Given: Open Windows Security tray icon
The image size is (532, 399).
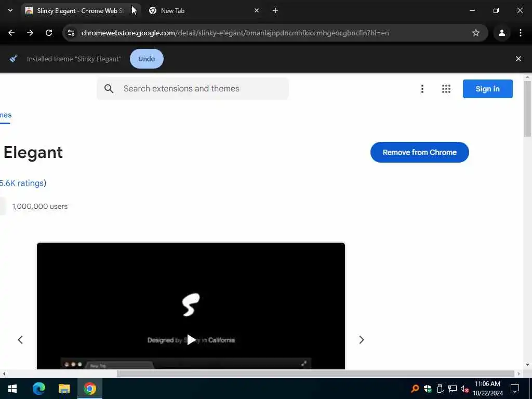Looking at the screenshot, I should coord(428,389).
